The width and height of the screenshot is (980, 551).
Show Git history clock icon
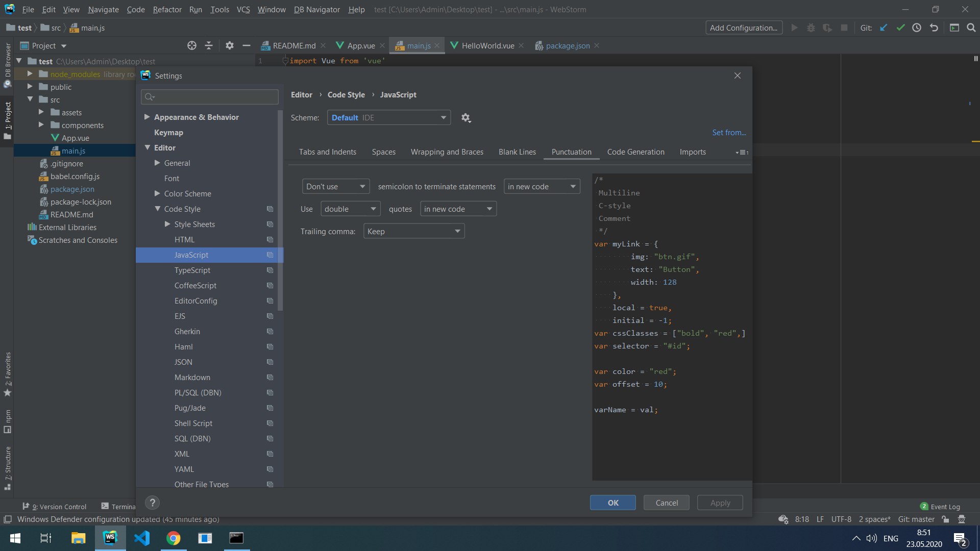tap(917, 28)
